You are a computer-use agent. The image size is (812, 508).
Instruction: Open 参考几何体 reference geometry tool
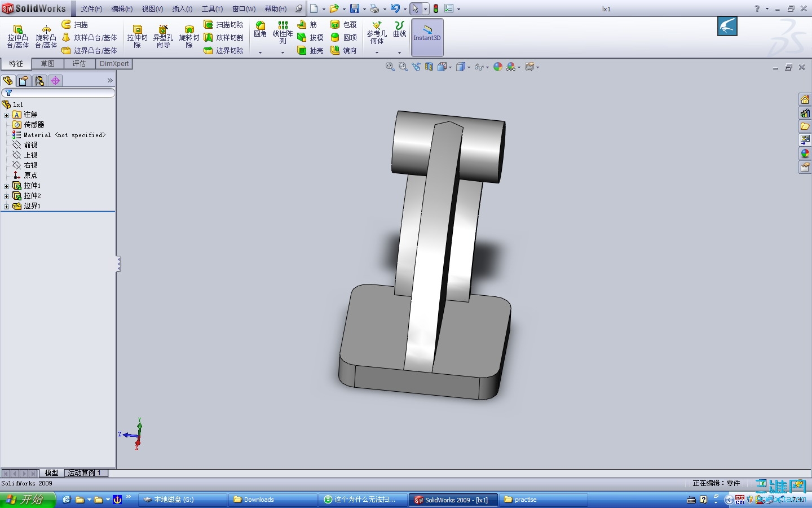(377, 33)
